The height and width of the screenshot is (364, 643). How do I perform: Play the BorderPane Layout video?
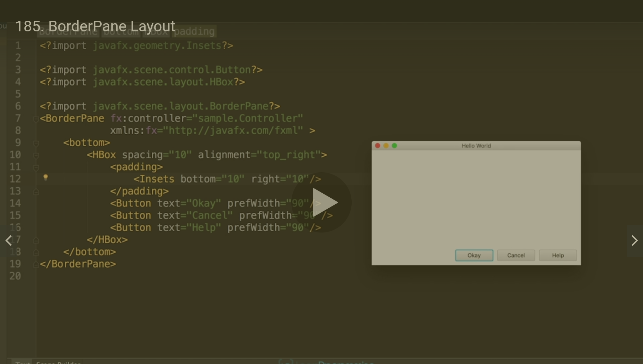pyautogui.click(x=321, y=202)
